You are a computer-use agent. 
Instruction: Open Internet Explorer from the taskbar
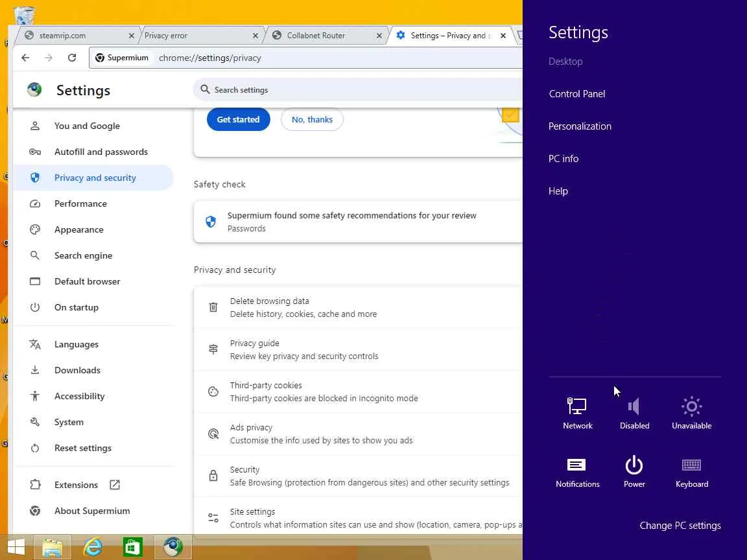[93, 547]
